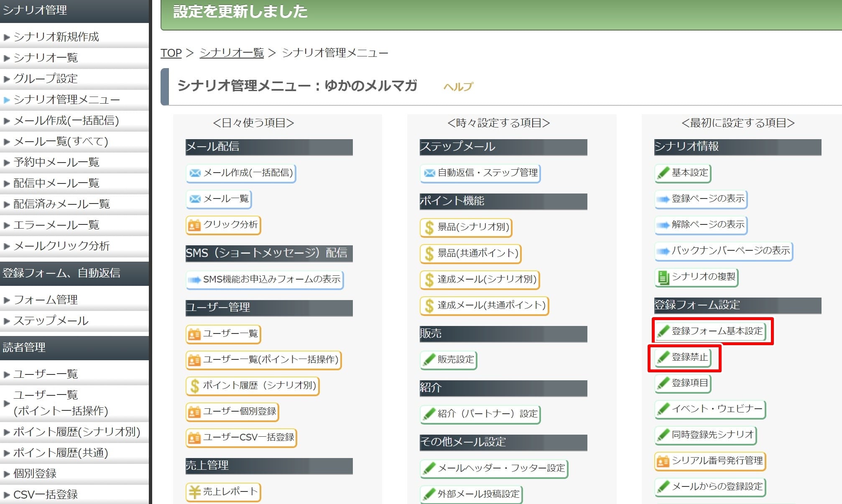Open sidebar メール作成(一括配信) item
Screen dimensions: 842x504
[74, 120]
